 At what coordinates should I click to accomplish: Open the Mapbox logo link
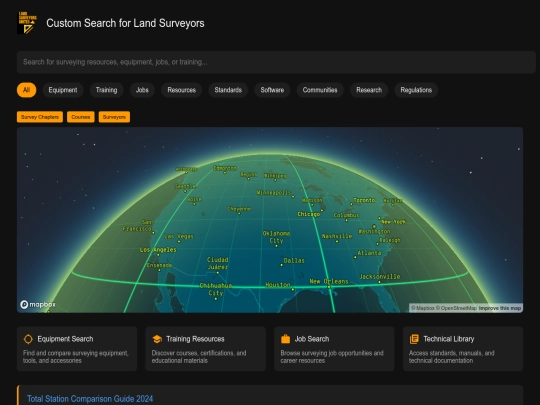tap(38, 304)
